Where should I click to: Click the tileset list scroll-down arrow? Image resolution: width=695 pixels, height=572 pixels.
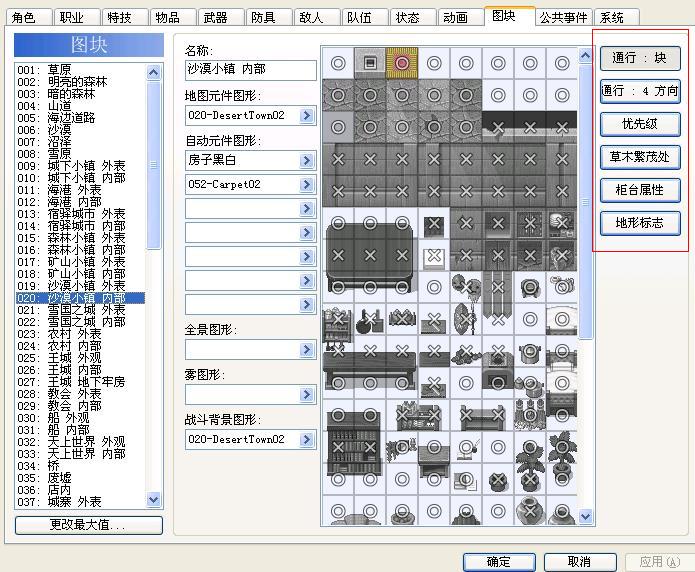pyautogui.click(x=153, y=500)
